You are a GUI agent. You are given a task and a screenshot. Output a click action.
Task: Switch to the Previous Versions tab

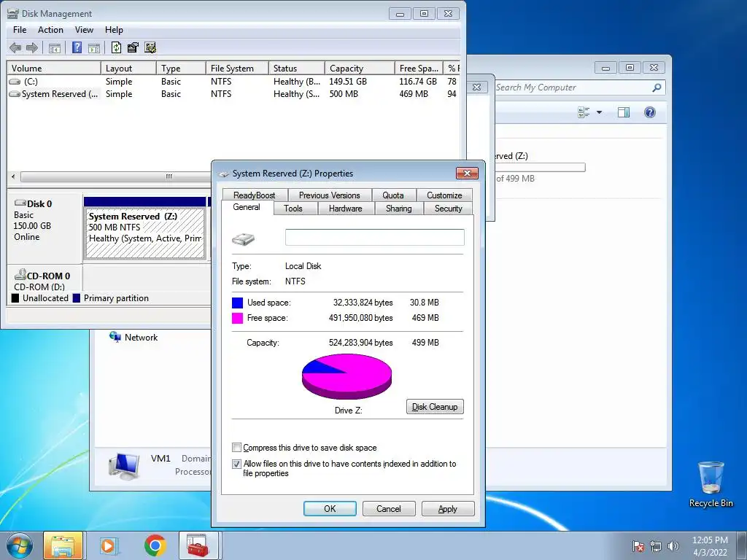coord(329,195)
